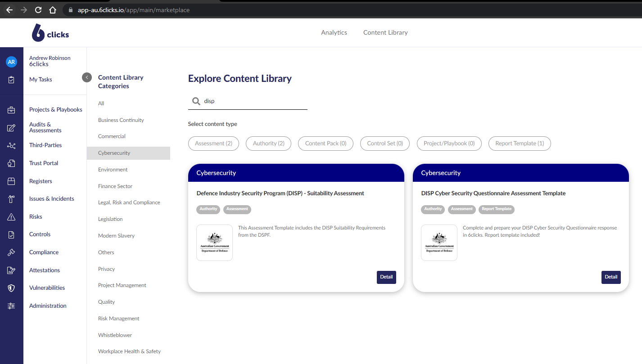Toggle the Assessment (2) content type filter
The height and width of the screenshot is (364, 642).
pyautogui.click(x=213, y=144)
